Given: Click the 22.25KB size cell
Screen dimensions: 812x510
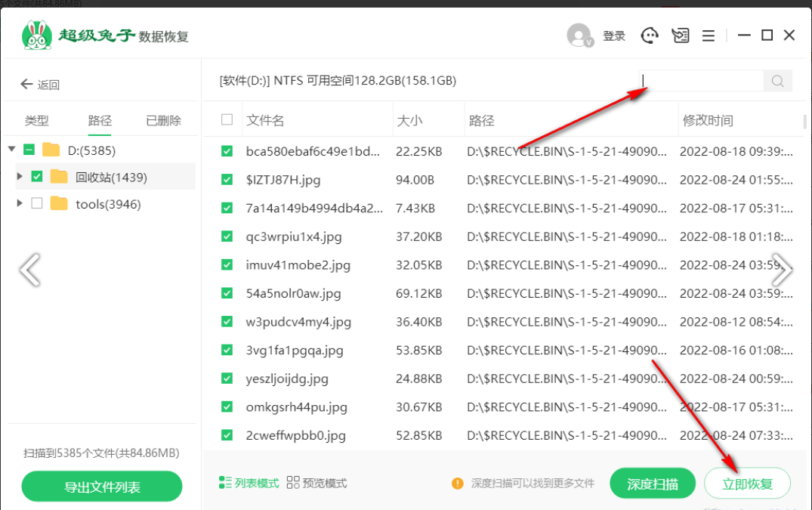Looking at the screenshot, I should (419, 151).
